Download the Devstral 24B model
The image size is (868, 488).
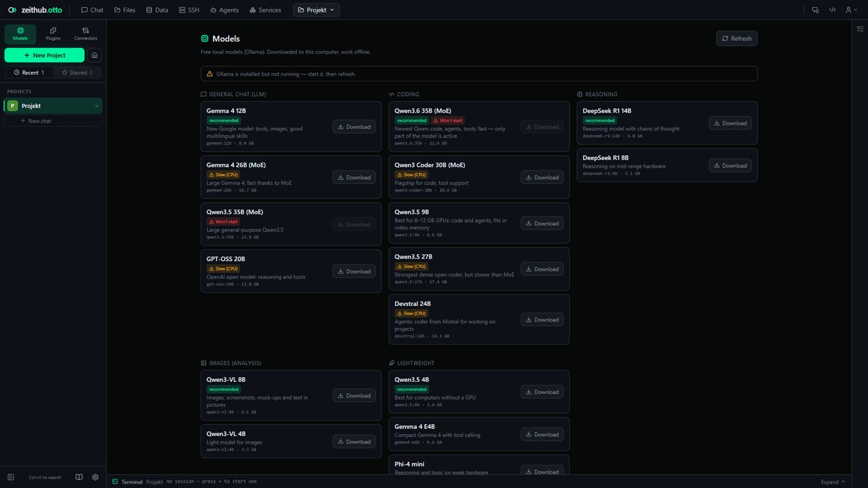click(542, 320)
